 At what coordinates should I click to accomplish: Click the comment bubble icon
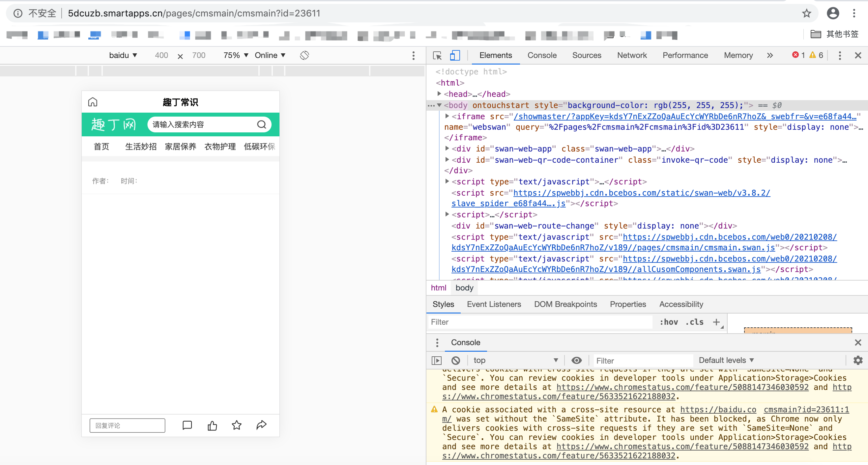[187, 425]
